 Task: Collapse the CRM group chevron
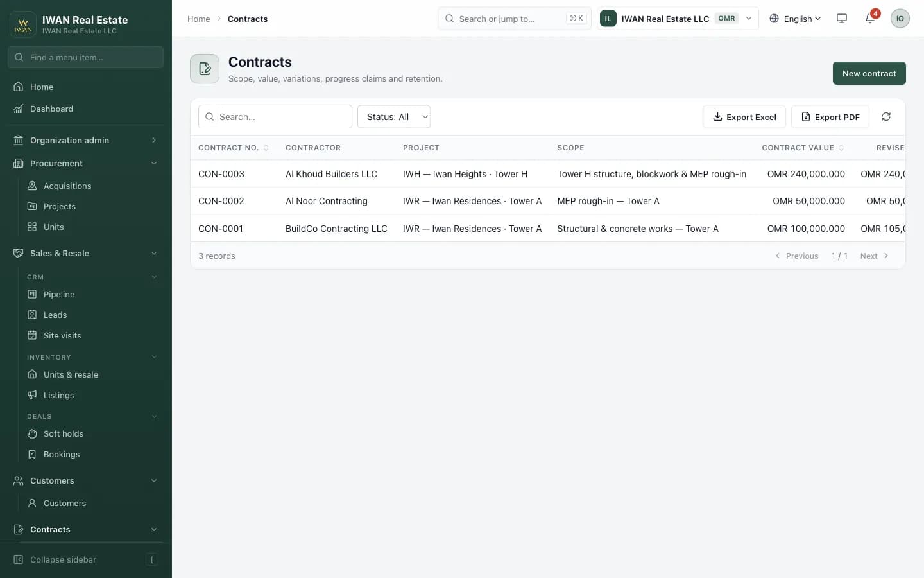click(x=154, y=277)
